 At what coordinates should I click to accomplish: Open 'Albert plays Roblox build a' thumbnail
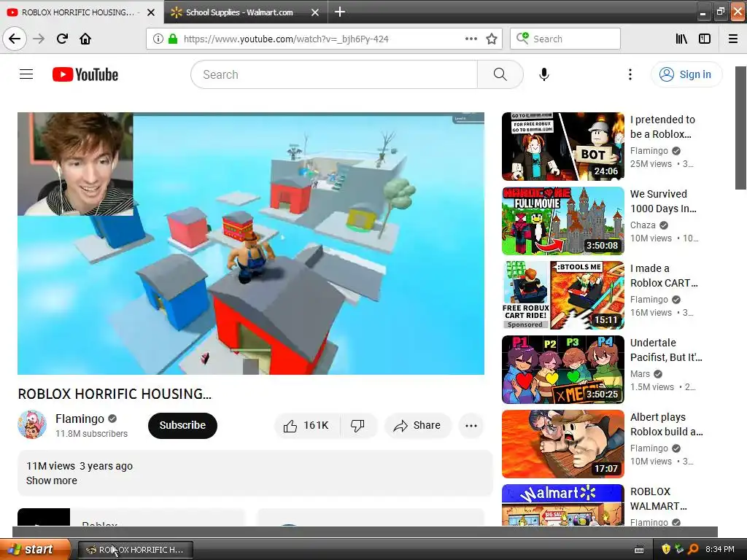[x=562, y=443]
